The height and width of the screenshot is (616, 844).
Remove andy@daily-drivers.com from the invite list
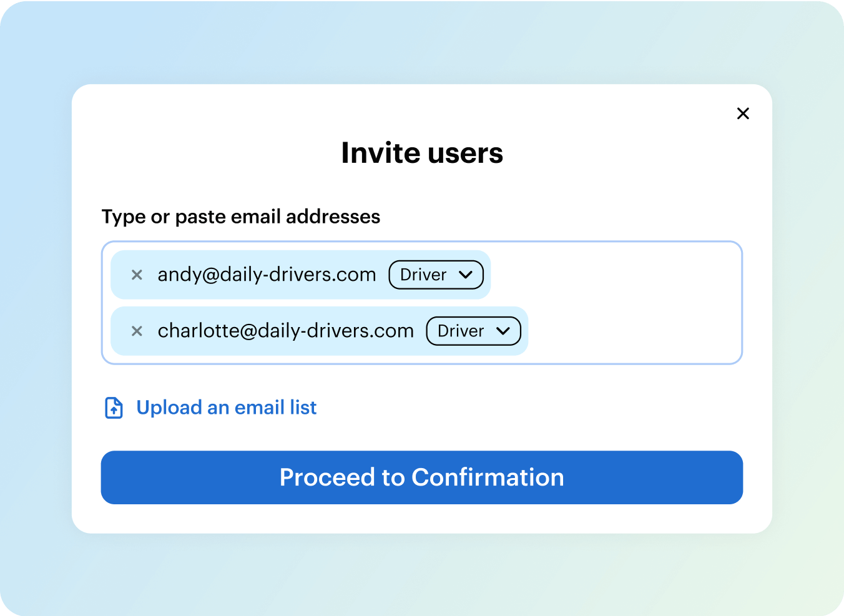click(x=137, y=275)
